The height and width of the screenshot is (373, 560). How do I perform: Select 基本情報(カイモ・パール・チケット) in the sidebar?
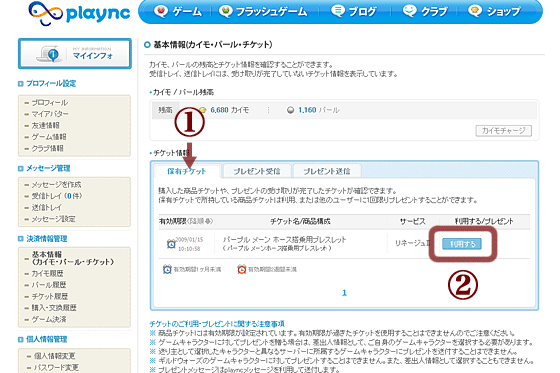pos(73,258)
